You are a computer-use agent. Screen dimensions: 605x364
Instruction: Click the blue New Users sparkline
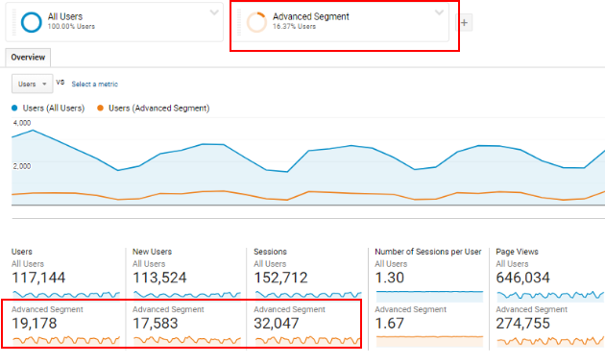click(187, 295)
